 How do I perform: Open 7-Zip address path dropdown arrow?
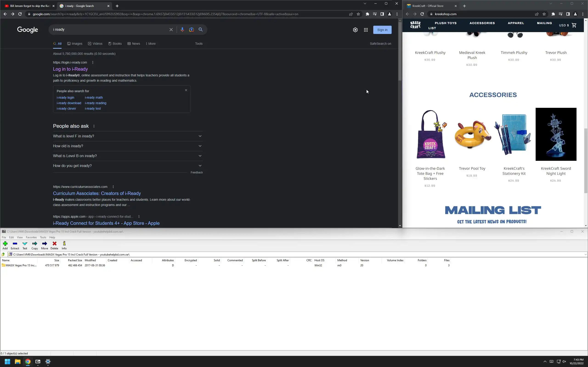click(x=585, y=254)
